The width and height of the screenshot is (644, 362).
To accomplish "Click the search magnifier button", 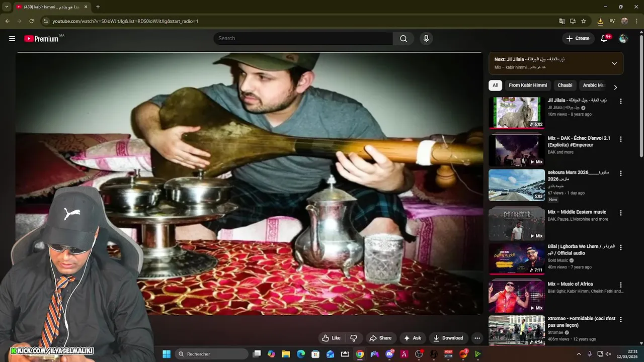I will (x=404, y=39).
